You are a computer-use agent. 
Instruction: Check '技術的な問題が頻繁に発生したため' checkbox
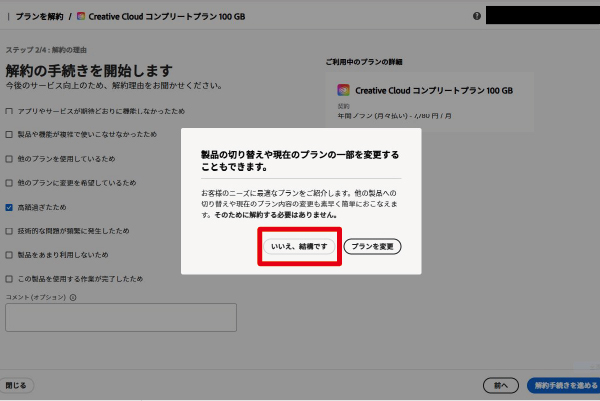(9, 231)
